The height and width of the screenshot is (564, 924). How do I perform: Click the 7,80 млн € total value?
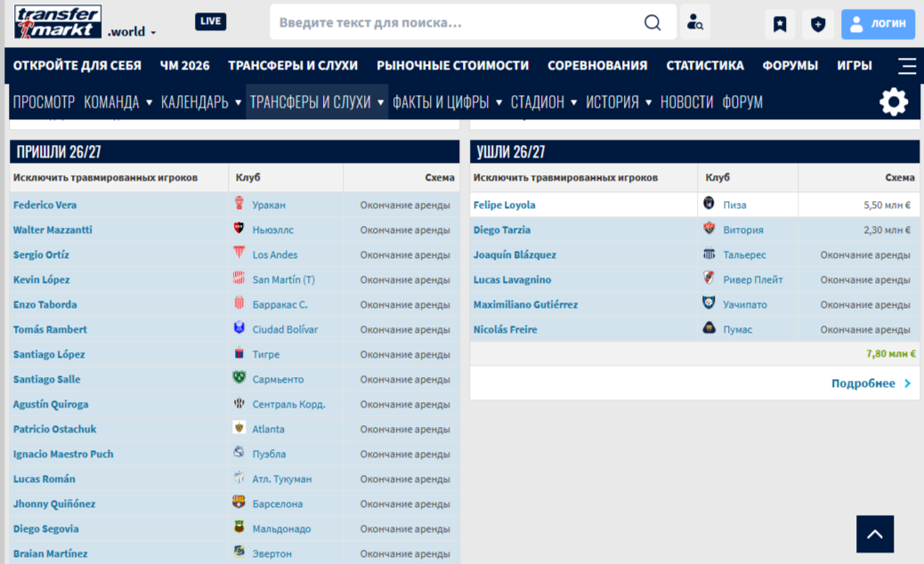pyautogui.click(x=890, y=354)
